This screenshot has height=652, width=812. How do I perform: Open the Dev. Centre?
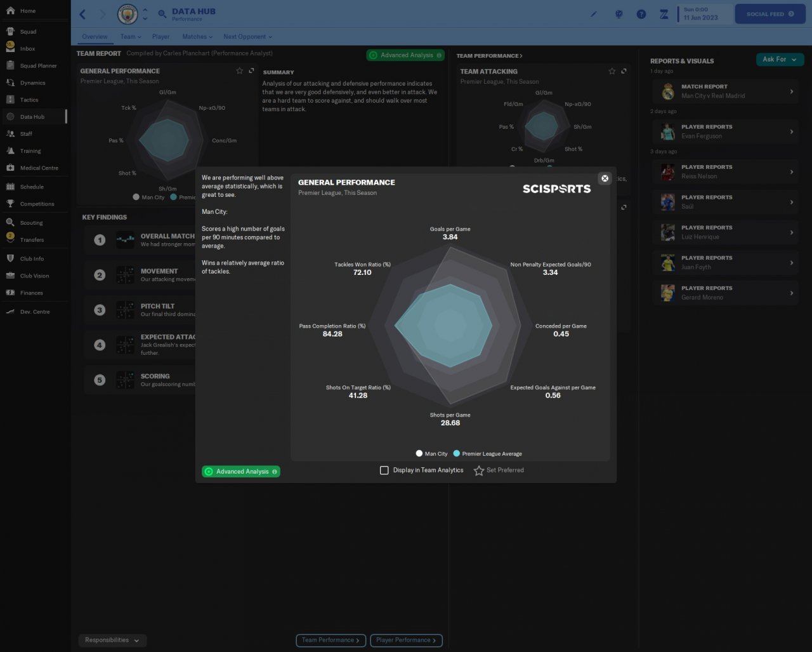[34, 312]
